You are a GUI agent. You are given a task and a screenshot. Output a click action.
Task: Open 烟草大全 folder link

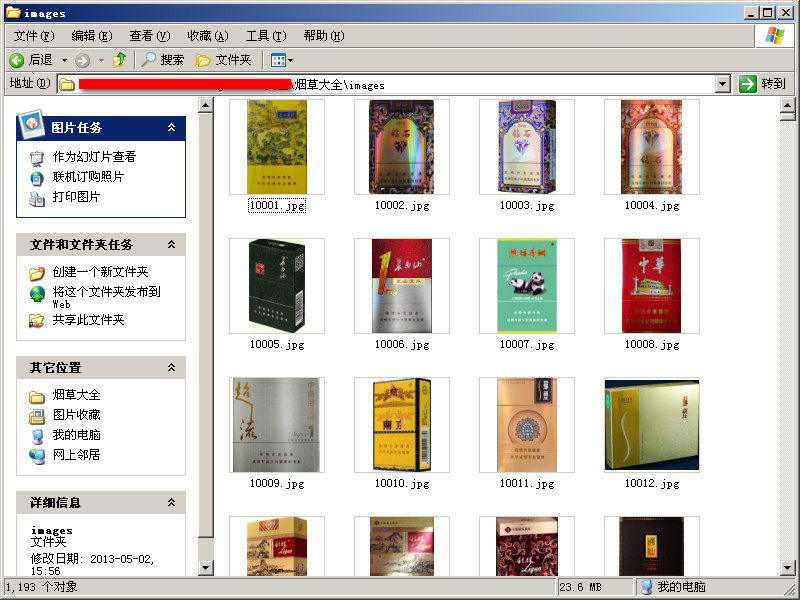[x=77, y=395]
